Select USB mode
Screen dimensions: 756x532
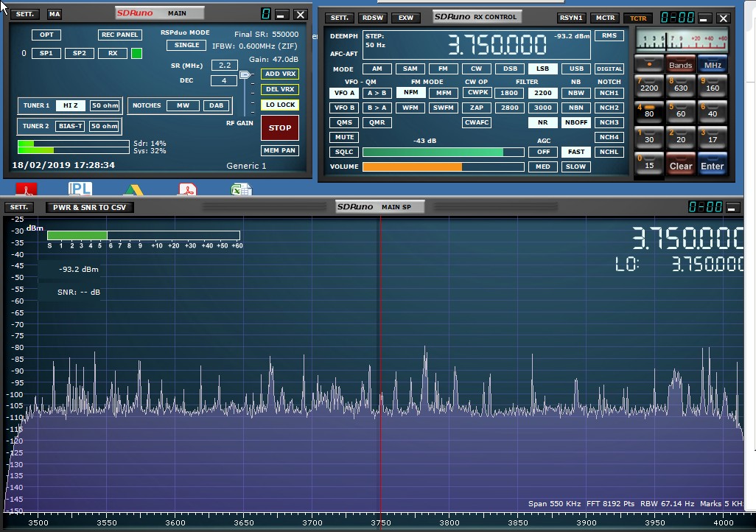(x=576, y=69)
